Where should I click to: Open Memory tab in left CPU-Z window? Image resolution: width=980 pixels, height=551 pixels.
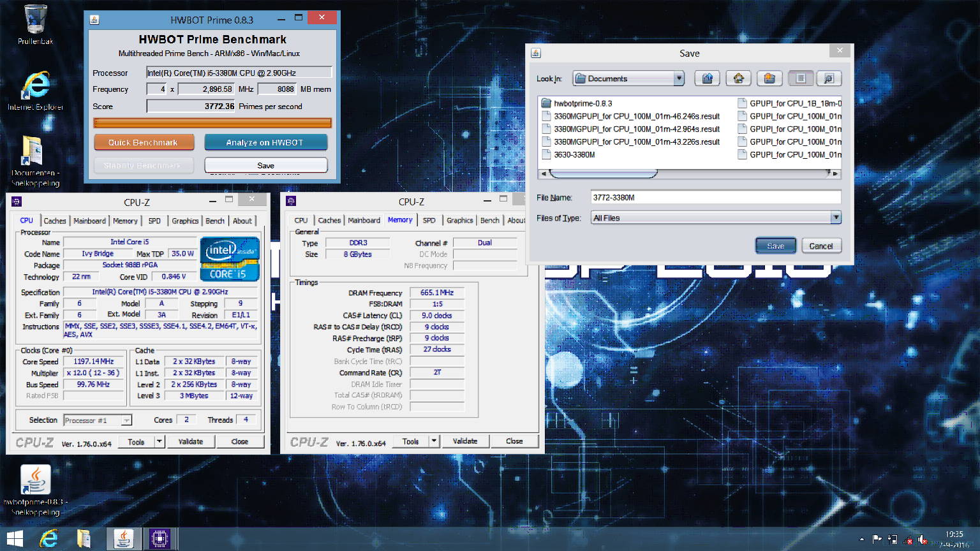pyautogui.click(x=125, y=221)
